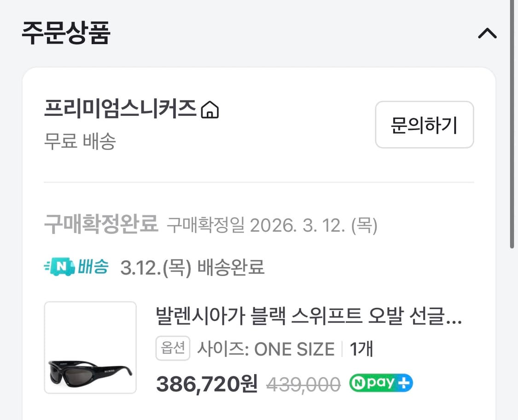Open the 문의하기 inquiry button
Image resolution: width=518 pixels, height=420 pixels.
coord(424,125)
